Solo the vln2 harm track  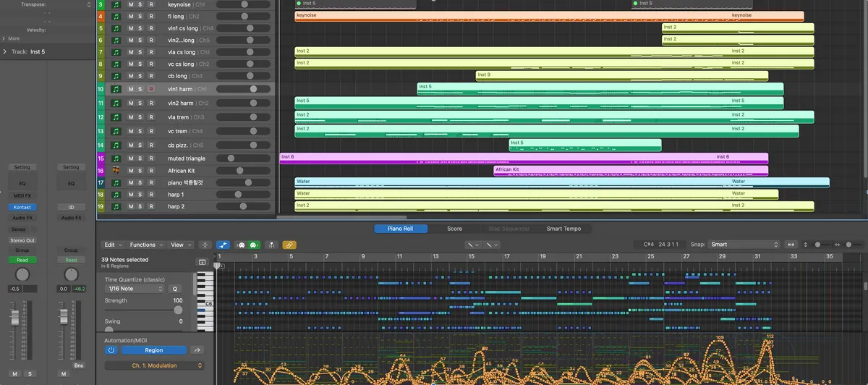click(x=141, y=103)
